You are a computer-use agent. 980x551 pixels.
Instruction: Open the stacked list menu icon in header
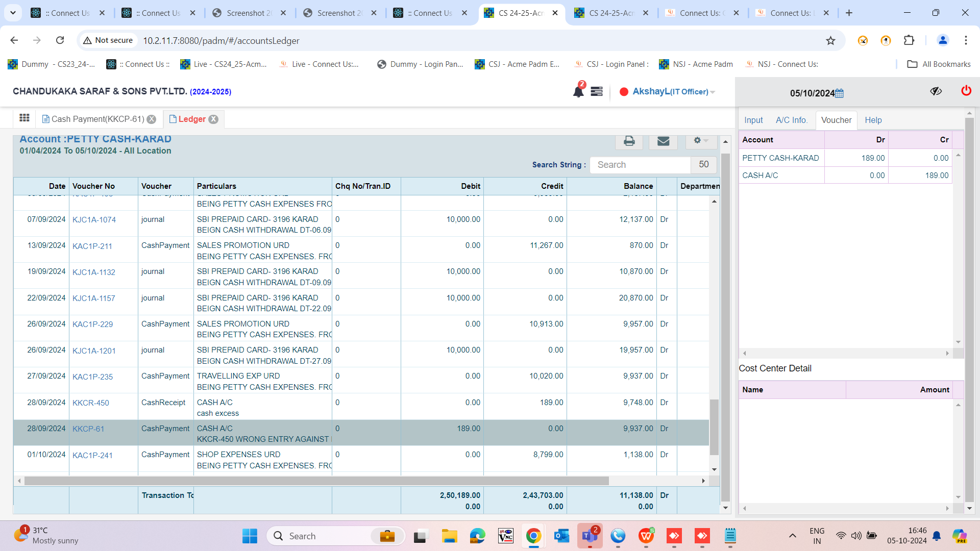tap(597, 92)
